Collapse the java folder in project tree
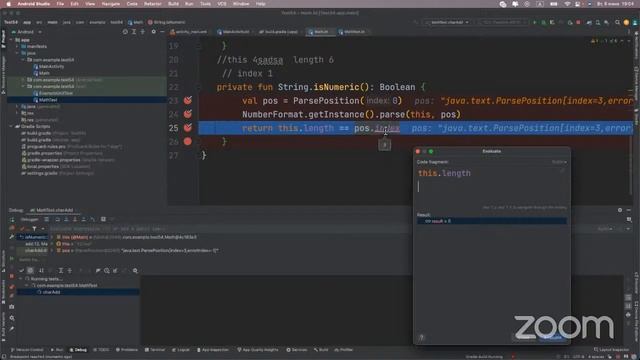The width and height of the screenshot is (640, 360). 18,53
